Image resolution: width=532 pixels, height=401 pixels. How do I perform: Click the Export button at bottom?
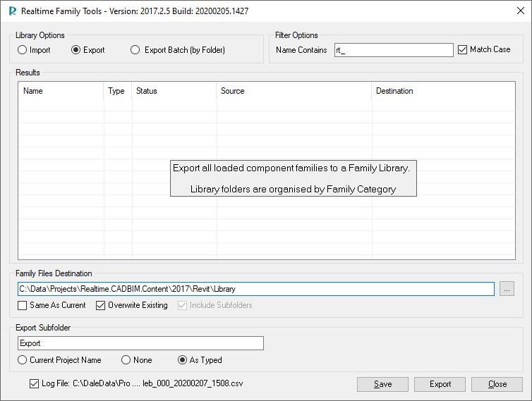click(x=440, y=384)
